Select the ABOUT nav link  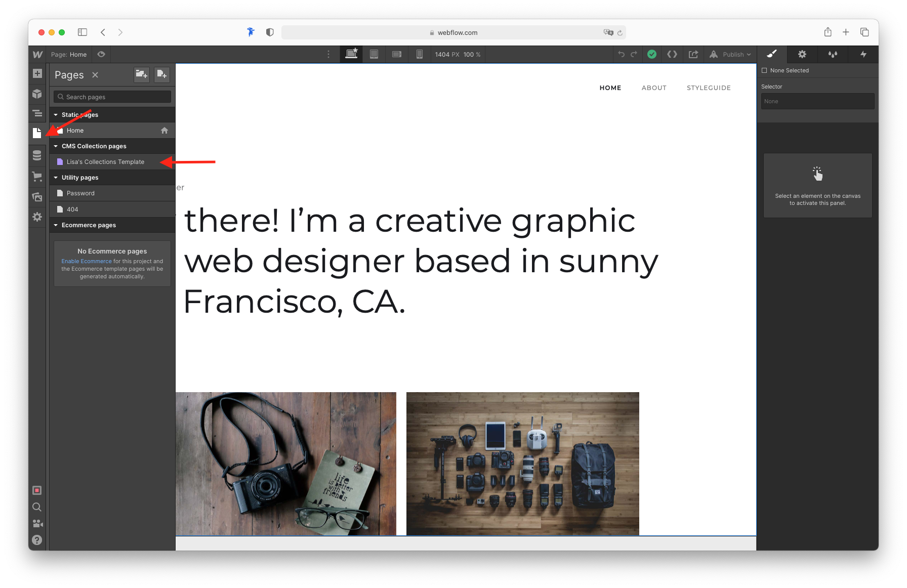(654, 88)
